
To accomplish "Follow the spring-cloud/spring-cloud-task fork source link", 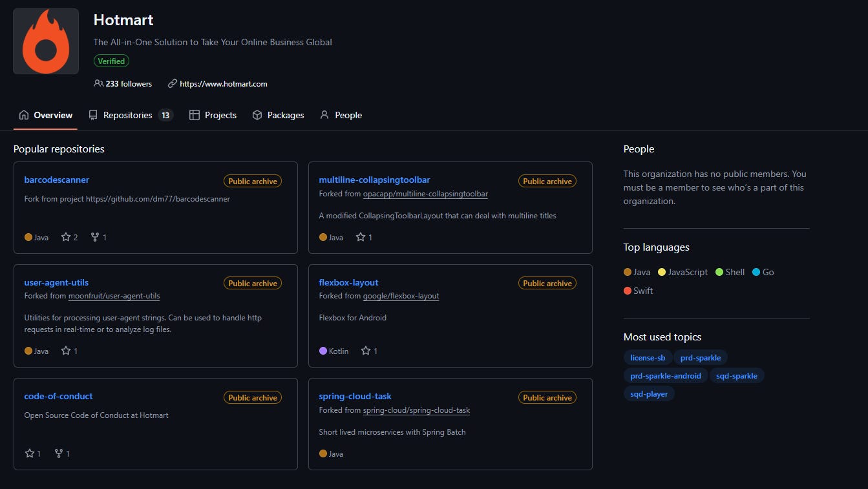I will [416, 410].
